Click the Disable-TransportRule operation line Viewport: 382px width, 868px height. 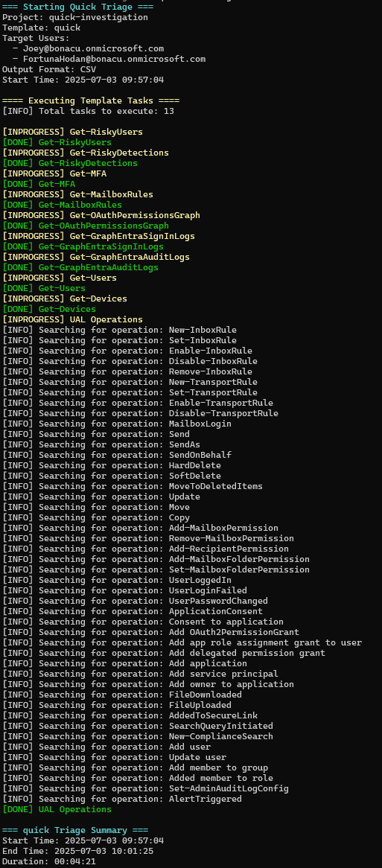pos(141,413)
